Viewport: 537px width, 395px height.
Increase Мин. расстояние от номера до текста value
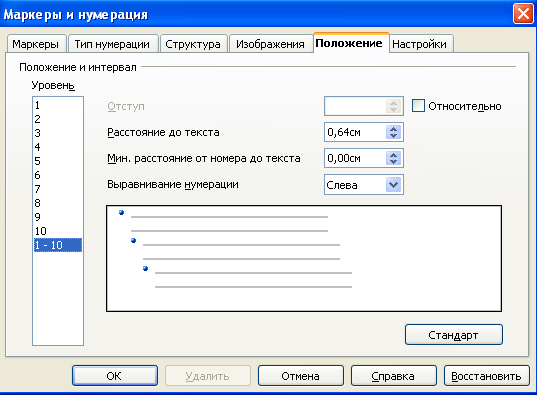[x=393, y=155]
